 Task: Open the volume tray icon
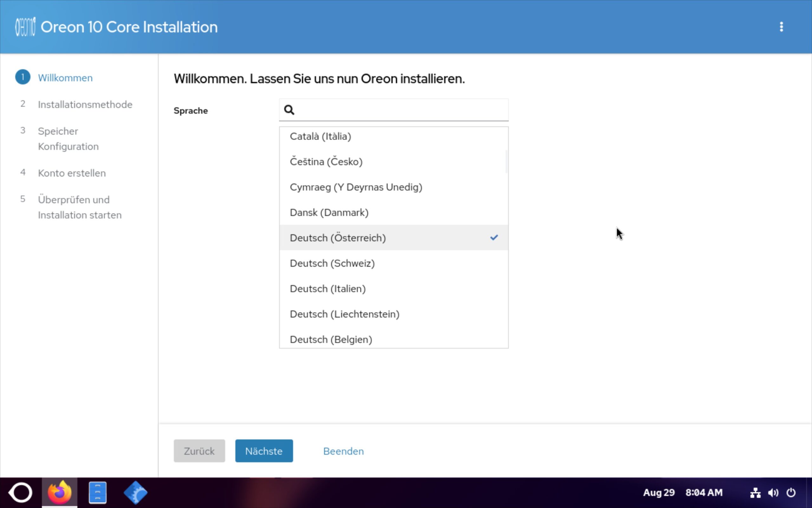click(773, 492)
